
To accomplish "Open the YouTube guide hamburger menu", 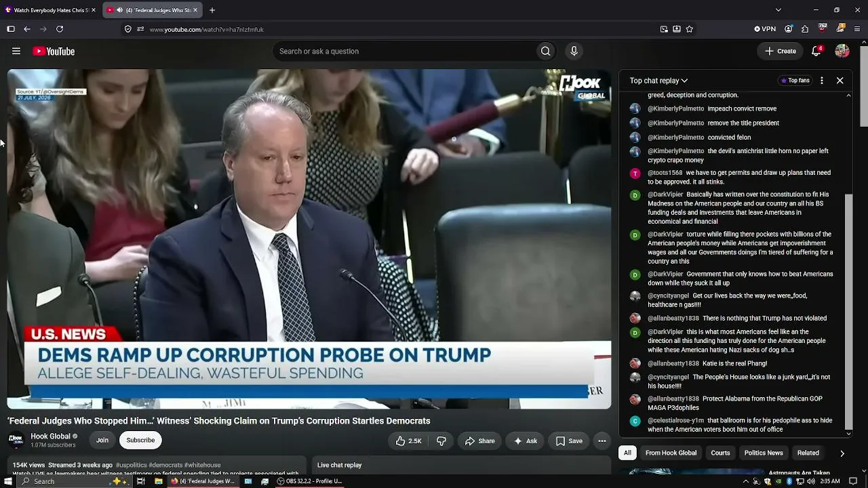I will (16, 51).
